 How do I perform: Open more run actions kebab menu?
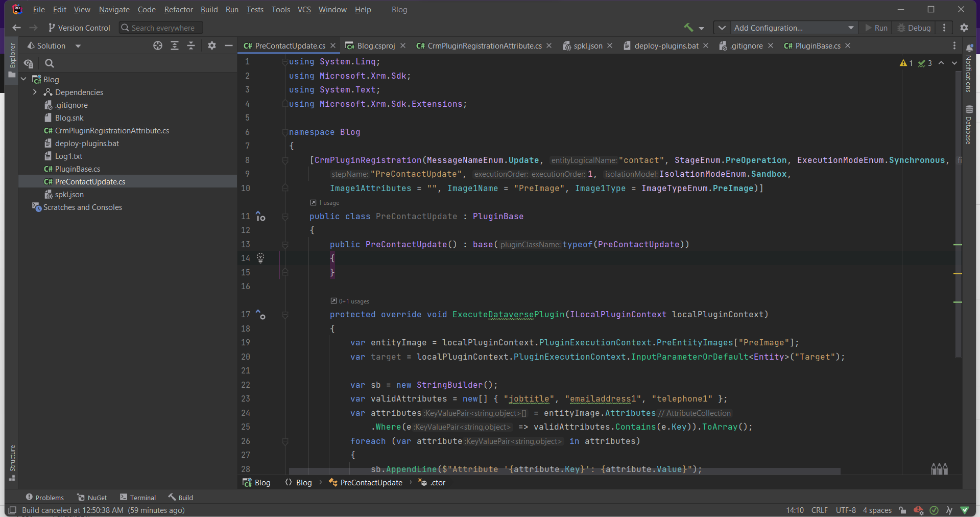click(944, 28)
